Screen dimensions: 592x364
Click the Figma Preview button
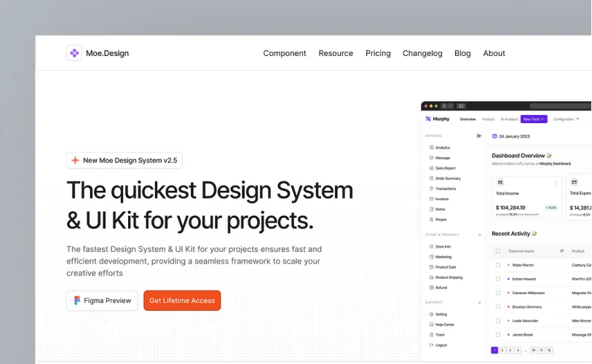(x=102, y=301)
